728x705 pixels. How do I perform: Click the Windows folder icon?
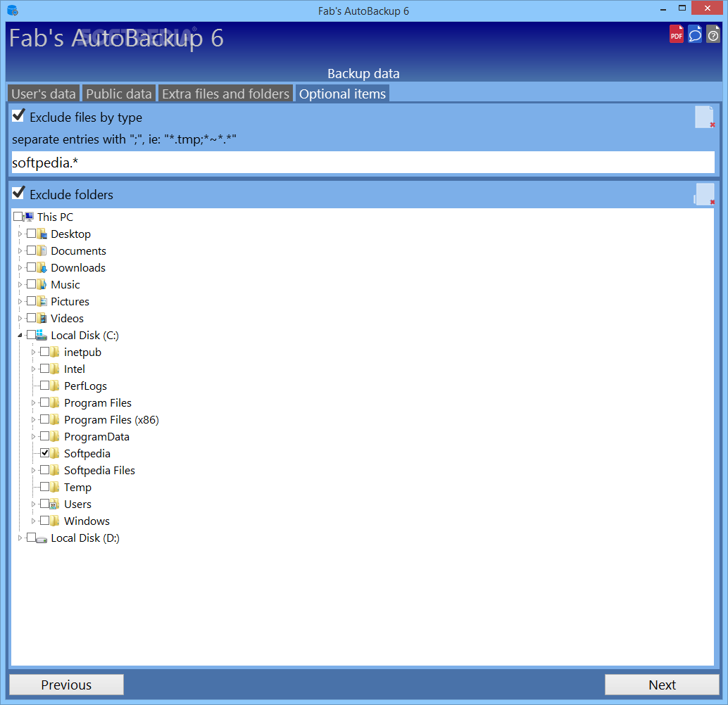click(55, 521)
